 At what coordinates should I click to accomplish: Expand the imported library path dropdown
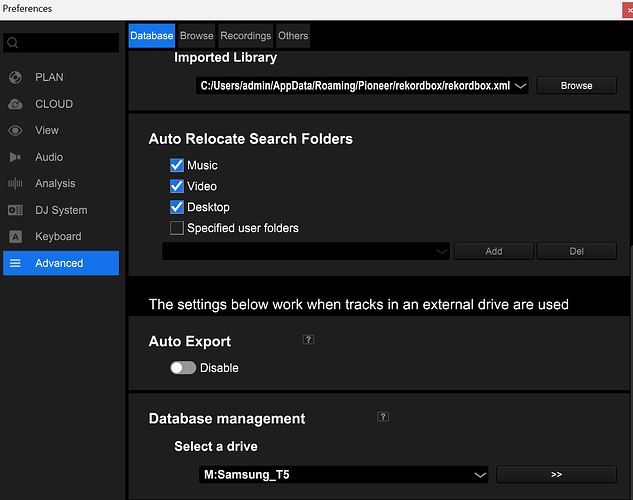tap(521, 86)
